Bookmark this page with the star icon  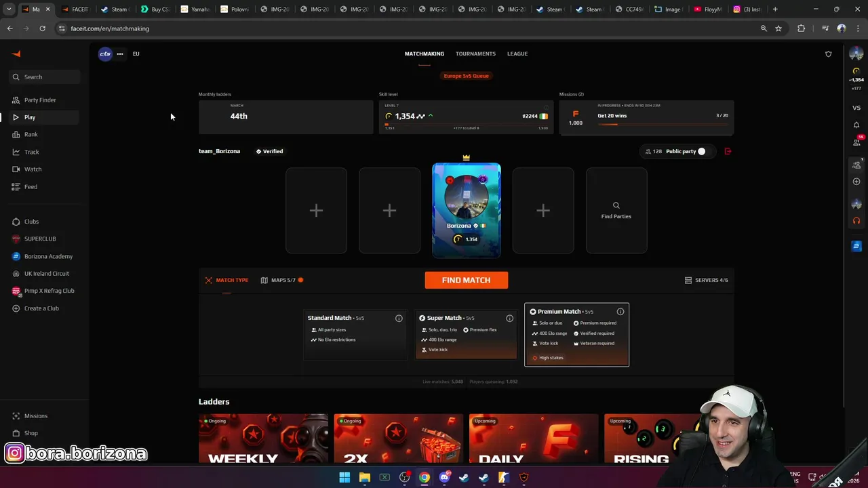[x=778, y=28]
